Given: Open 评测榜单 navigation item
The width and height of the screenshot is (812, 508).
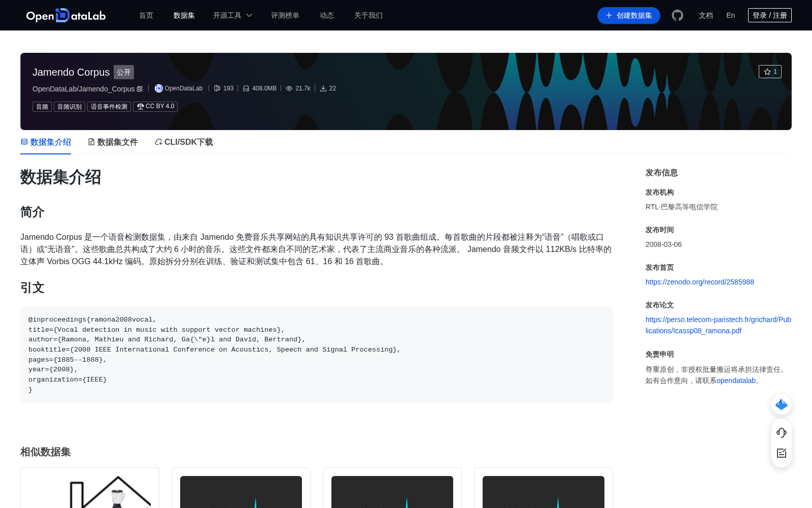Looking at the screenshot, I should 285,15.
